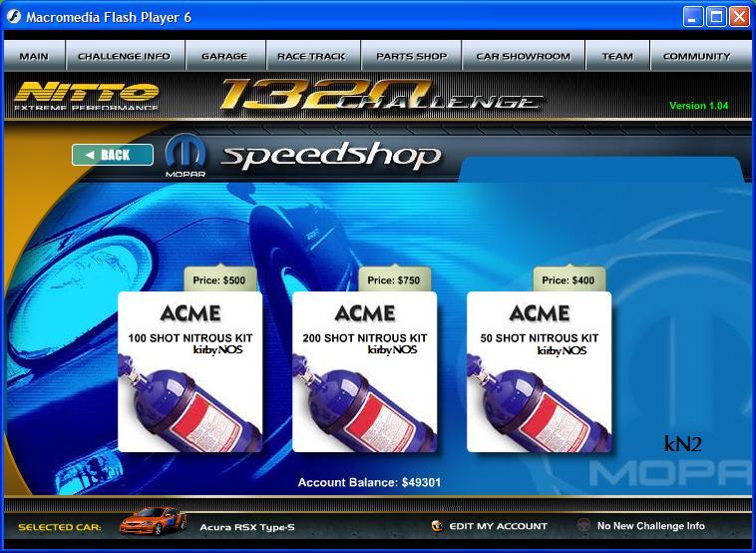Screen dimensions: 756x553
Task: Close the Flash Player window
Action: pyautogui.click(x=739, y=17)
